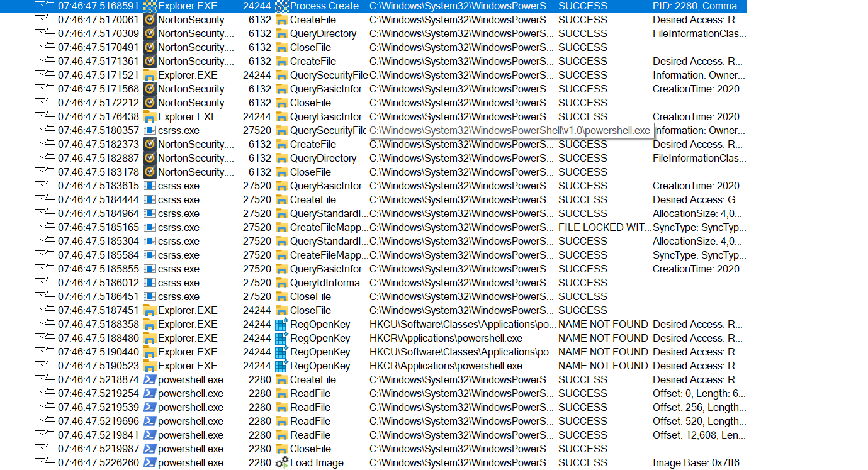Click PID 6132 in the 07:46:47.5182373 row
Image resolution: width=868 pixels, height=470 pixels.
click(x=260, y=145)
